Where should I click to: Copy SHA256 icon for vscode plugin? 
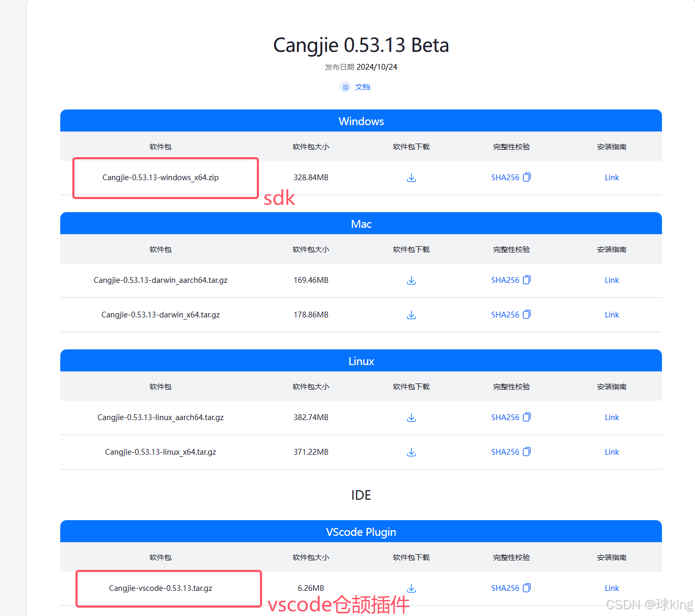[x=527, y=588]
